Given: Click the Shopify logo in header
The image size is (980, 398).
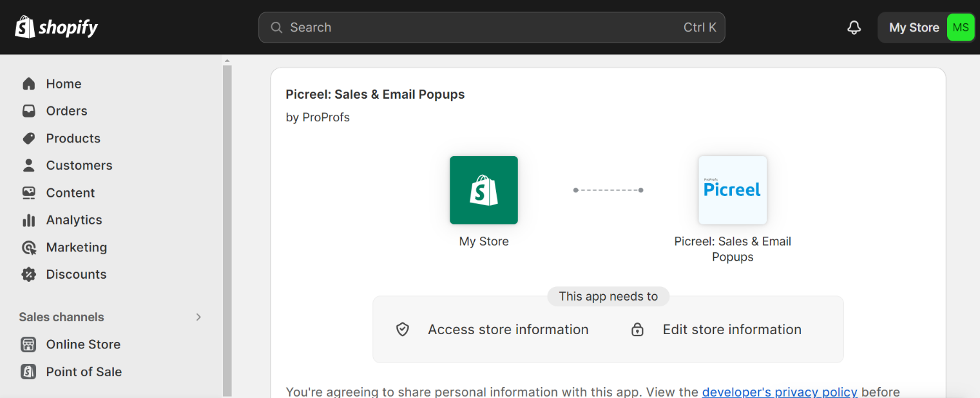Looking at the screenshot, I should [57, 27].
